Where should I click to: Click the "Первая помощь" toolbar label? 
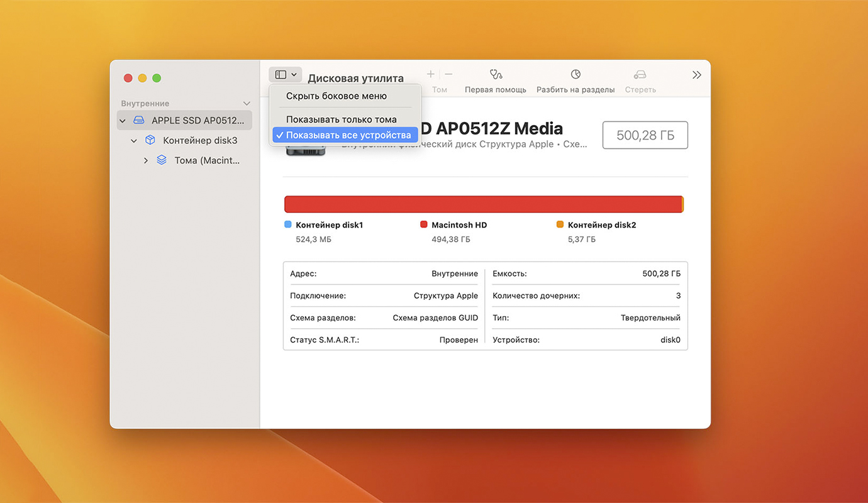point(496,90)
